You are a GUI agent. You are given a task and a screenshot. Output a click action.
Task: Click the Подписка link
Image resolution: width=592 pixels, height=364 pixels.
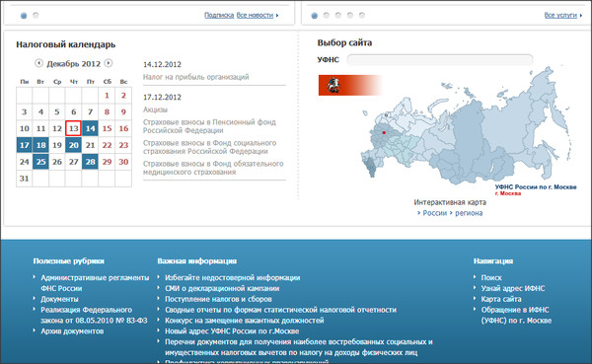click(219, 15)
